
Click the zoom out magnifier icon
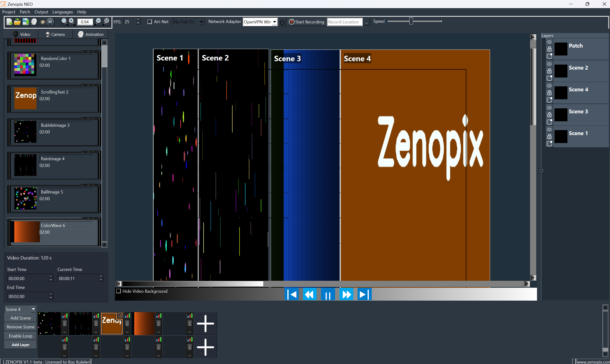pyautogui.click(x=98, y=22)
